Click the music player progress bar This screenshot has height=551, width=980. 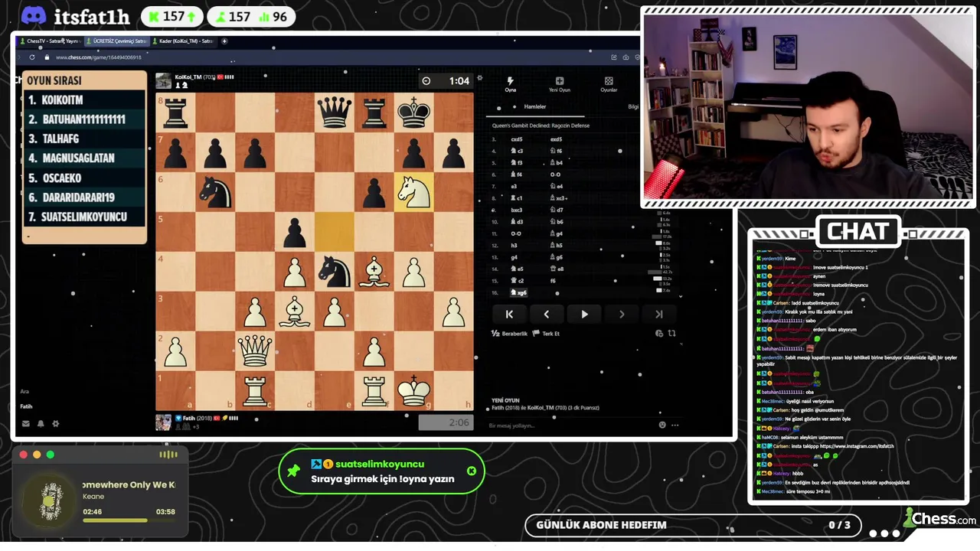(x=129, y=520)
